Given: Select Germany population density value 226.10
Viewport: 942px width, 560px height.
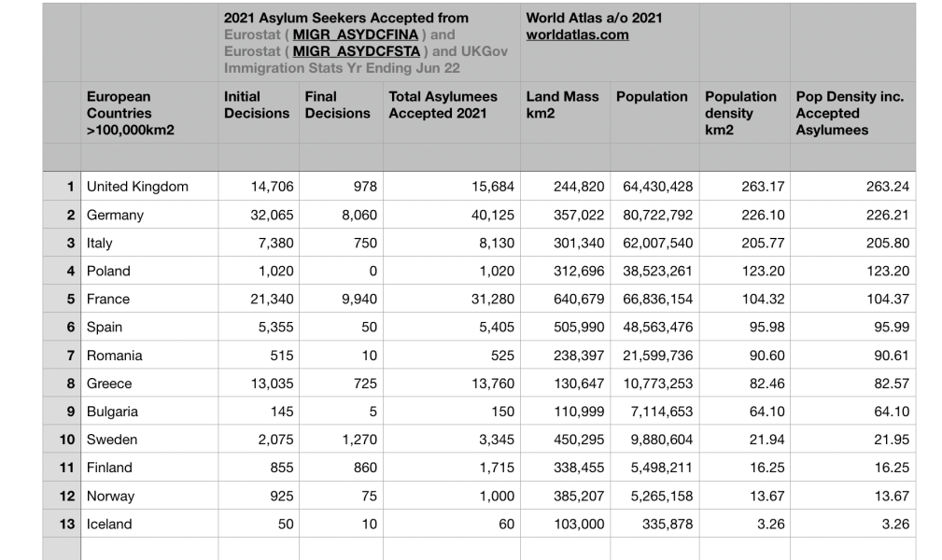Looking at the screenshot, I should click(x=745, y=215).
